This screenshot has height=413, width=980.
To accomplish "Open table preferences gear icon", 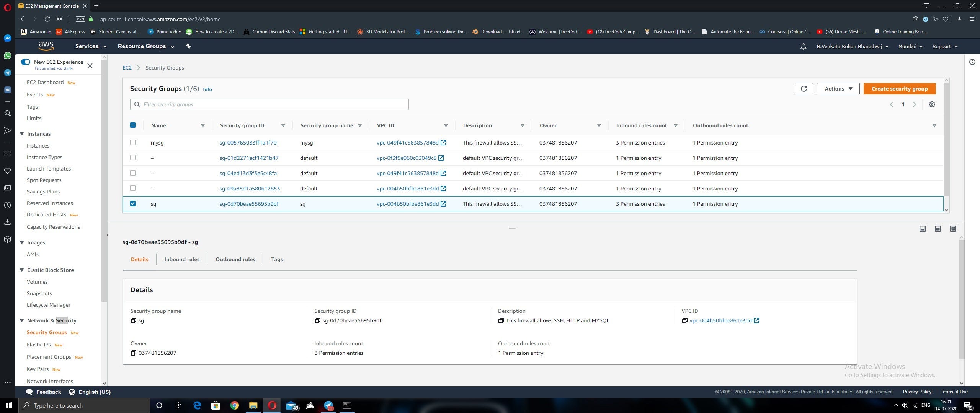I will pyautogui.click(x=932, y=104).
